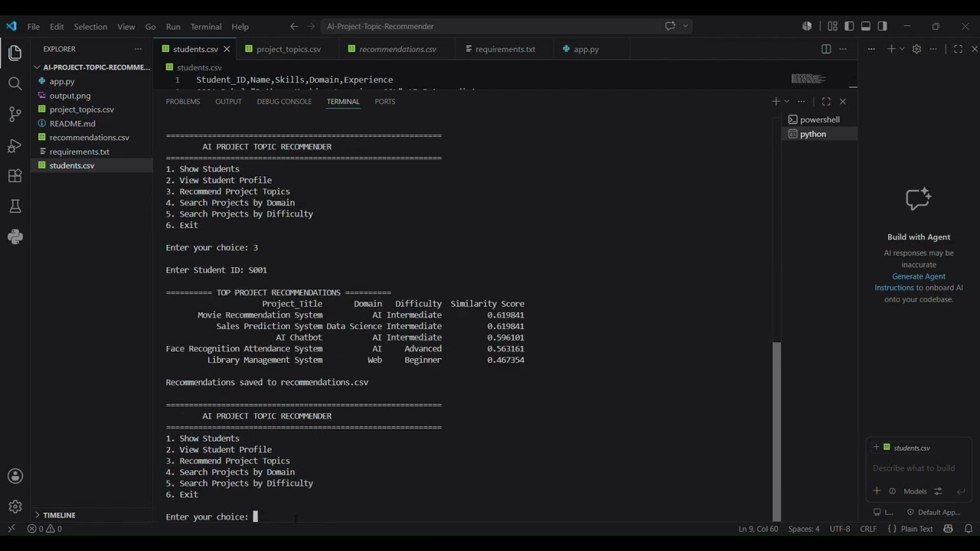
Task: Switch to the PORTS panel tab
Action: (385, 101)
